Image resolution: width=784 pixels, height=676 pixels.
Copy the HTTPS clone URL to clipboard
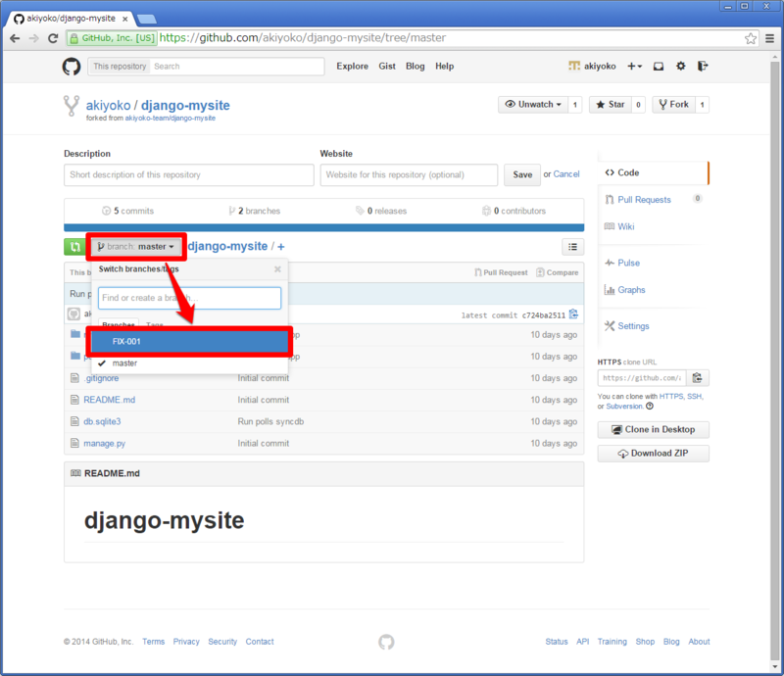pos(698,378)
